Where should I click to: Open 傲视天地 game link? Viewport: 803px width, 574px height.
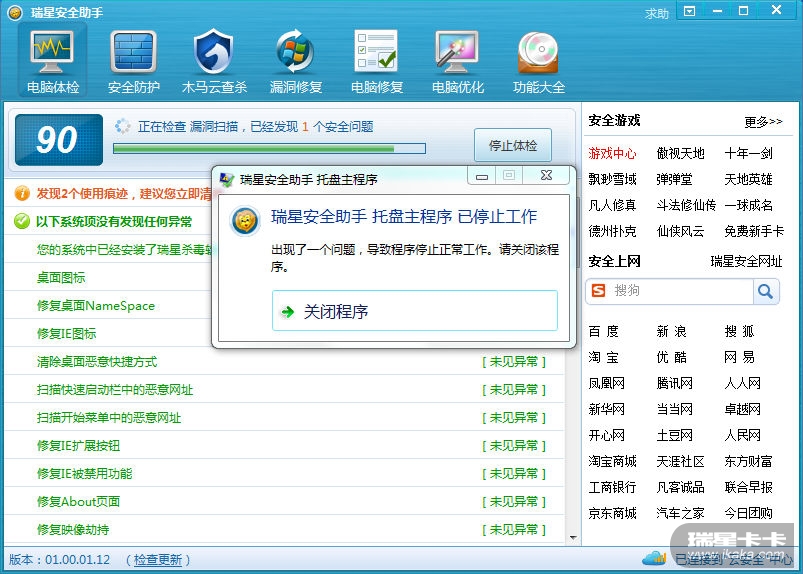tap(680, 153)
